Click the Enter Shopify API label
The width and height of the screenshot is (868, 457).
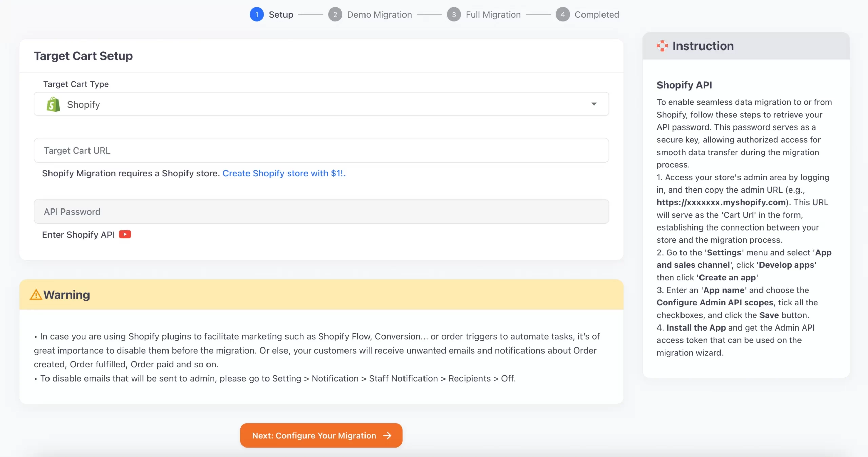78,235
